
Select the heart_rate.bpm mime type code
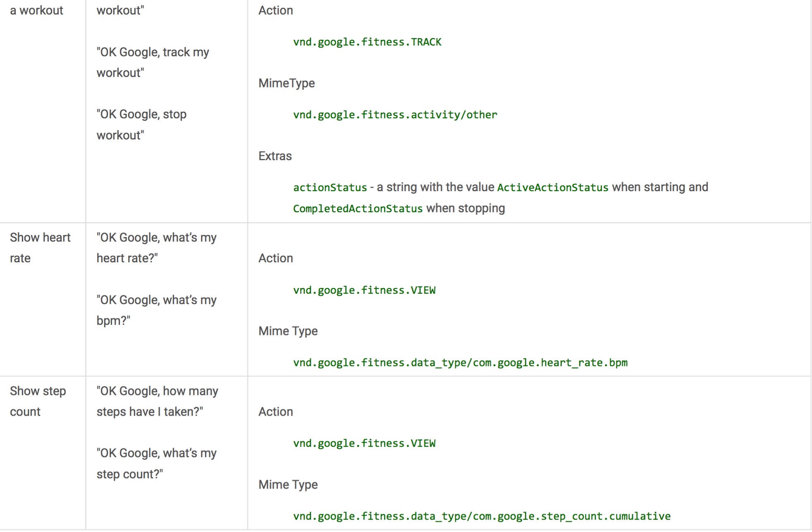coord(460,363)
